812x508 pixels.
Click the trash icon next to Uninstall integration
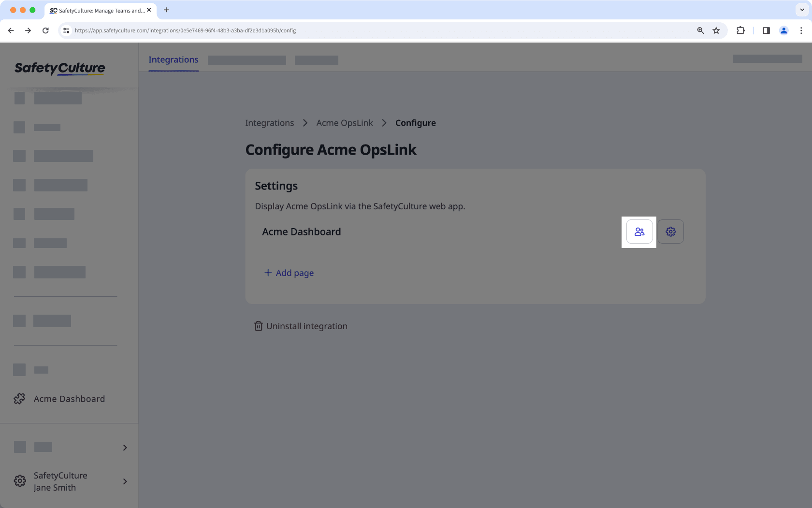click(258, 326)
